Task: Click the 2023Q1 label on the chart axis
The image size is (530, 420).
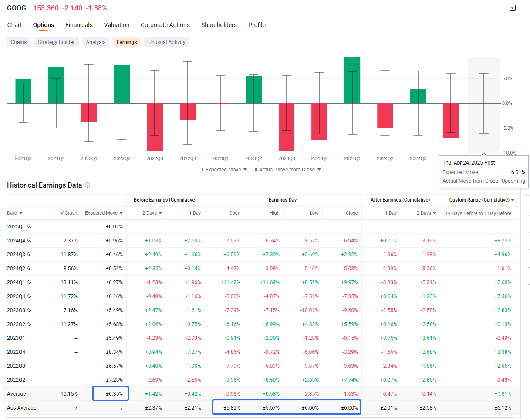Action: (220, 158)
